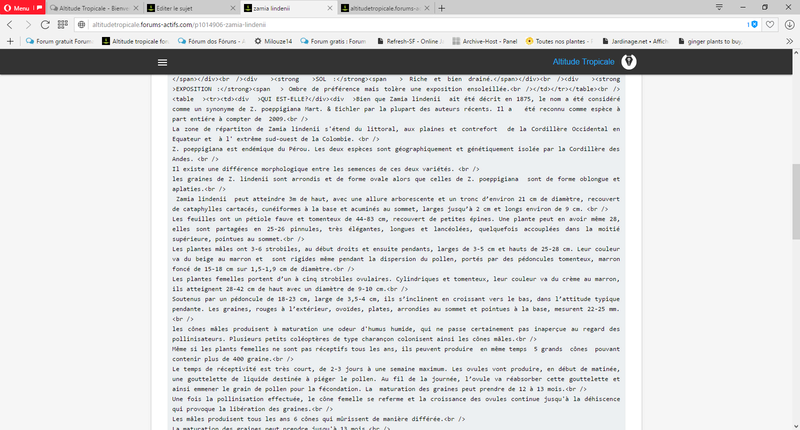Image resolution: width=800 pixels, height=430 pixels.
Task: Click the line 'Les mâles produisent tous les ans 6 cônes'
Action: pyautogui.click(x=318, y=419)
